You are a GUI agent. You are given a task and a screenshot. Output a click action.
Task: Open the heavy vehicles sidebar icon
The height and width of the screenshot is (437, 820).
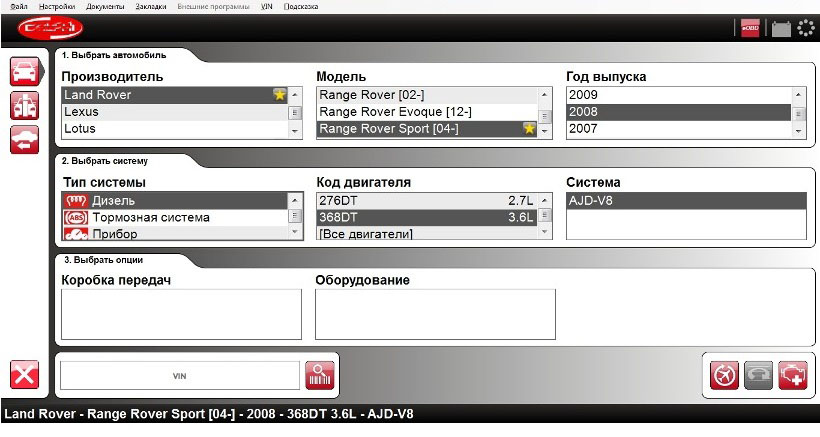click(25, 106)
